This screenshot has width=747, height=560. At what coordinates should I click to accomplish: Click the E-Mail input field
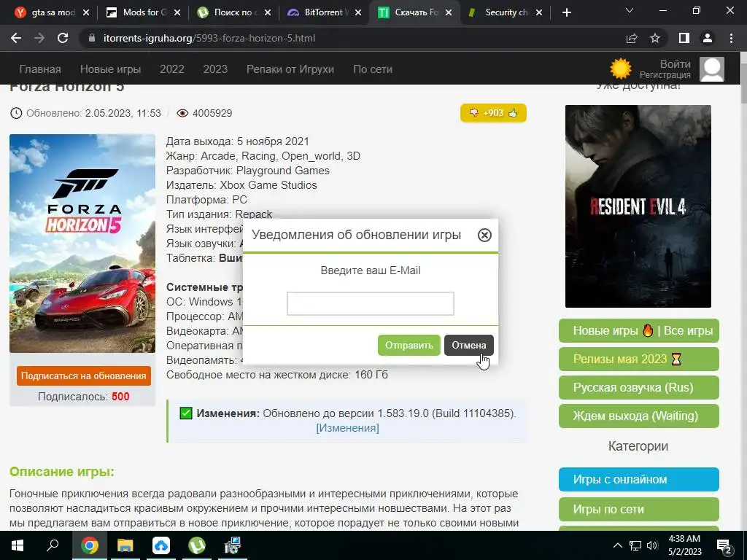[x=370, y=304]
